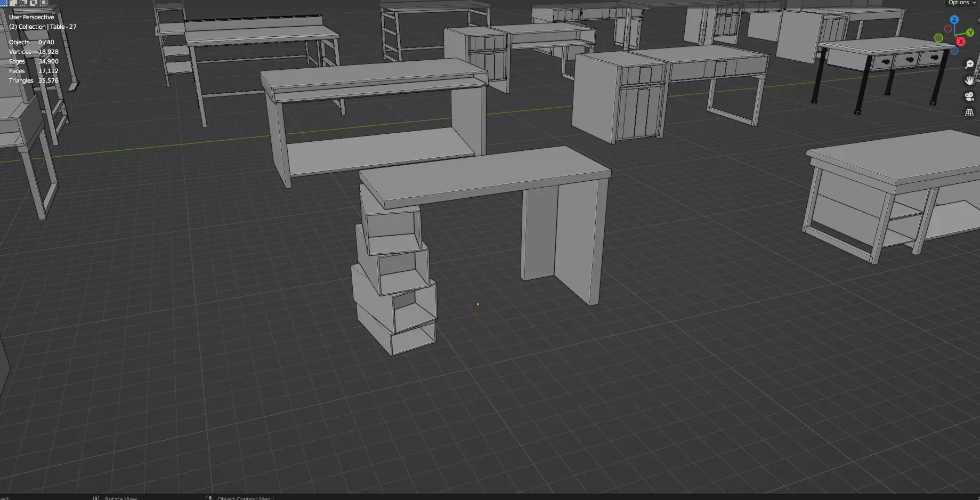The width and height of the screenshot is (980, 500).
Task: Click the orange object origin dot
Action: 478,304
